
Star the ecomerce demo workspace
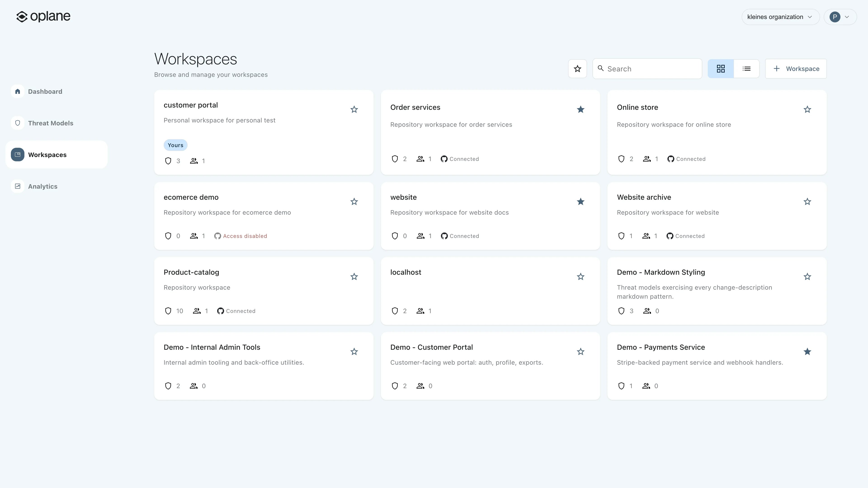coord(354,202)
